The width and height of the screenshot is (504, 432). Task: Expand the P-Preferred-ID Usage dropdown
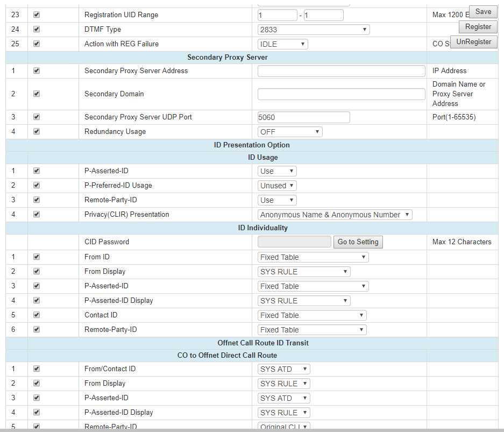[277, 186]
